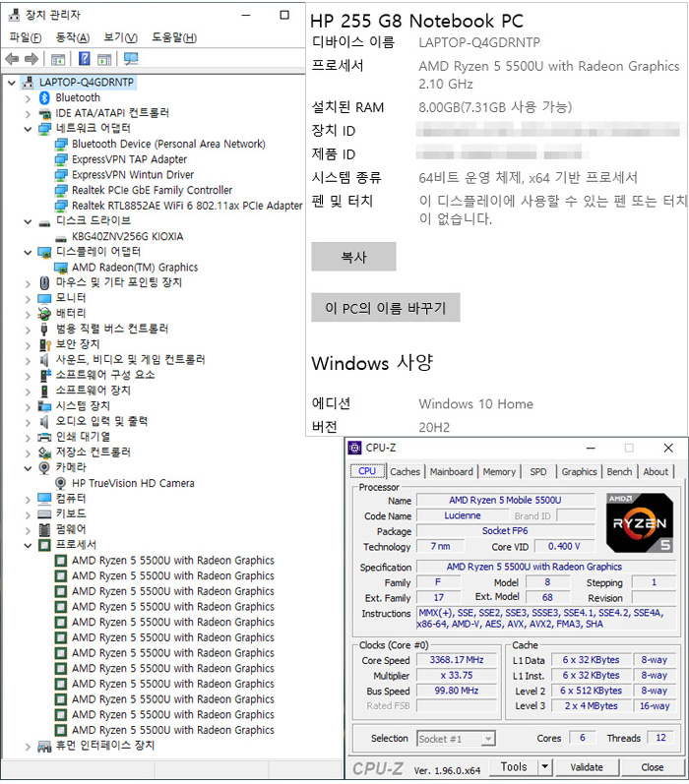Click the ExpressVPN TAP Adapter icon
Viewport: 689px width, 784px height.
point(61,159)
